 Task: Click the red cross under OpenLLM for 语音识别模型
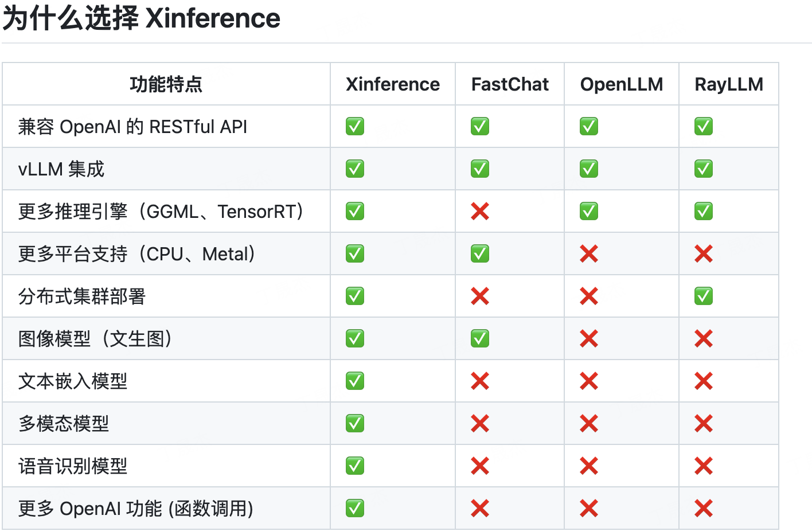(588, 466)
